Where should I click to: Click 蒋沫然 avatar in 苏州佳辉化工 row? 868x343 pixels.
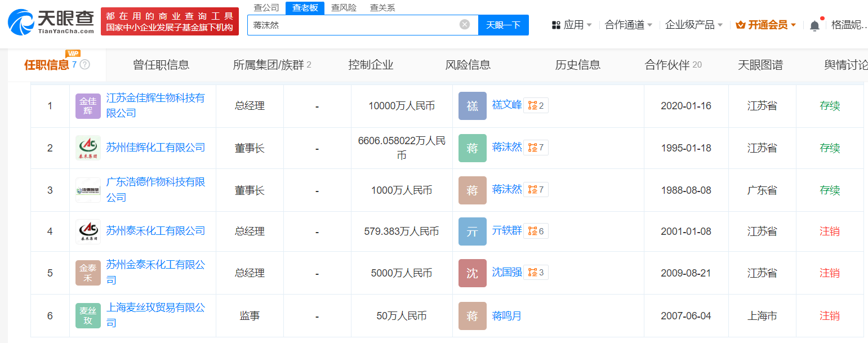(472, 148)
